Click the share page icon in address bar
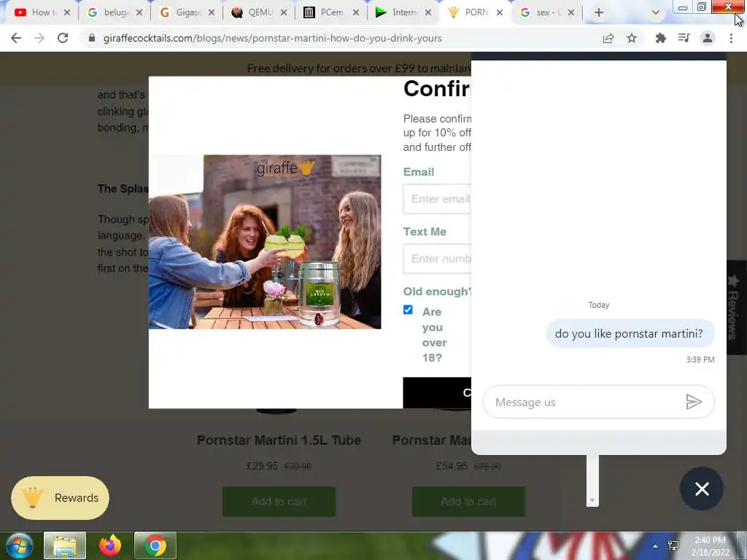The height and width of the screenshot is (560, 747). (608, 38)
